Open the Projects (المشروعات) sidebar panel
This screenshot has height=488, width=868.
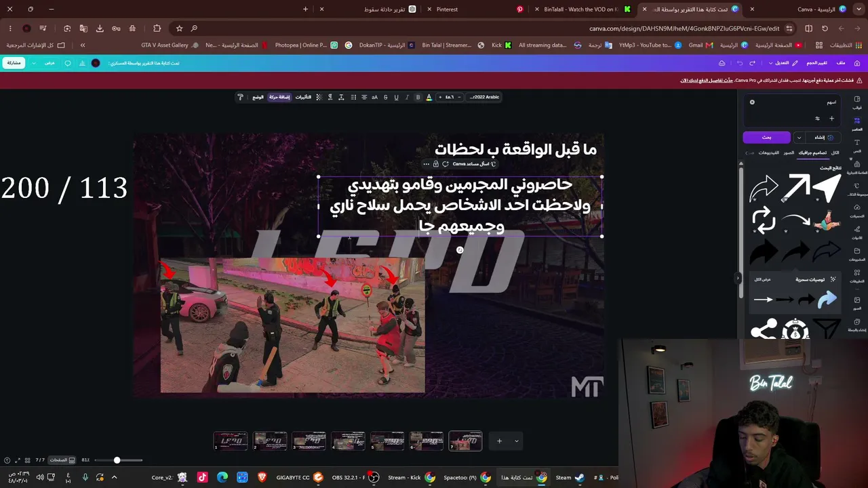pos(857,253)
